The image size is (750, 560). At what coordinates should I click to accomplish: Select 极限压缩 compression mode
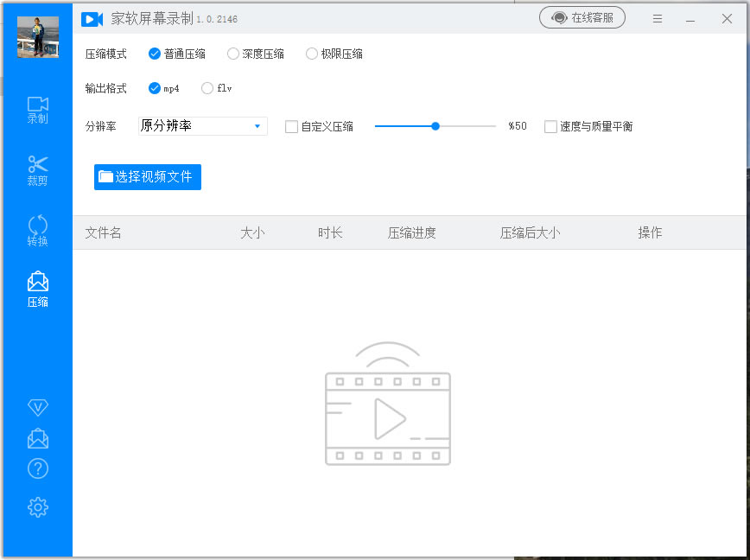point(312,54)
